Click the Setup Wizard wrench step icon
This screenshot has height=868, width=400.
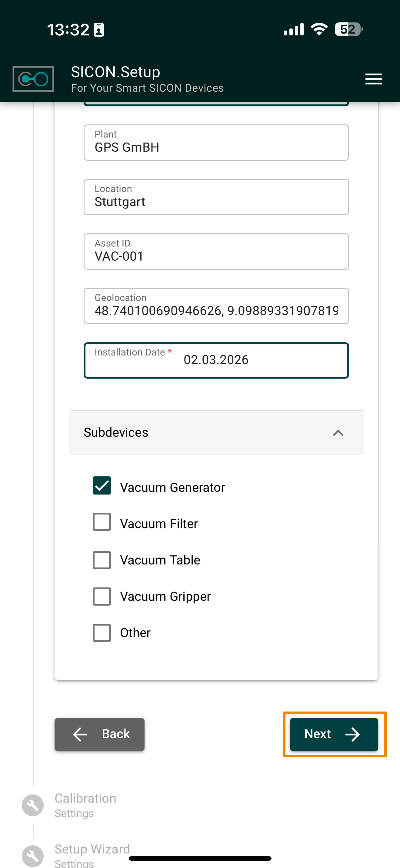[x=33, y=855]
